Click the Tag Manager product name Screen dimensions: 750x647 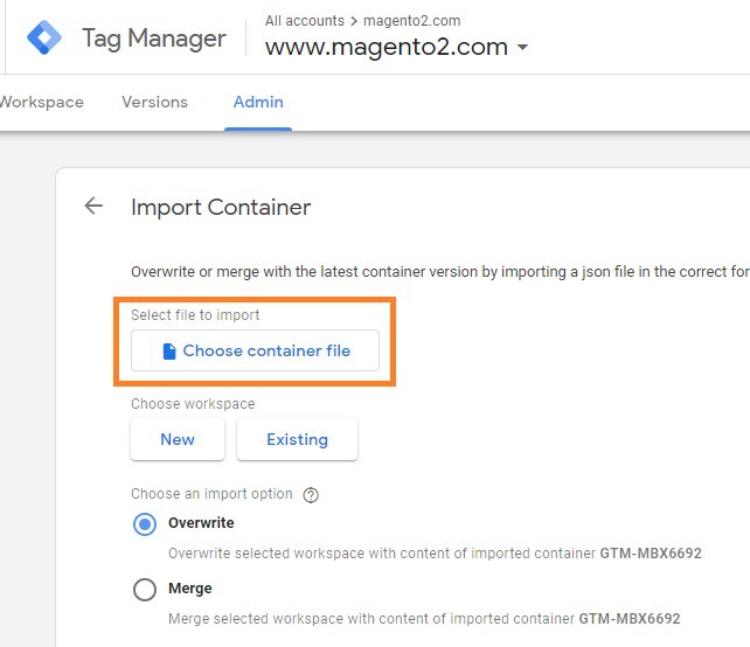point(153,38)
